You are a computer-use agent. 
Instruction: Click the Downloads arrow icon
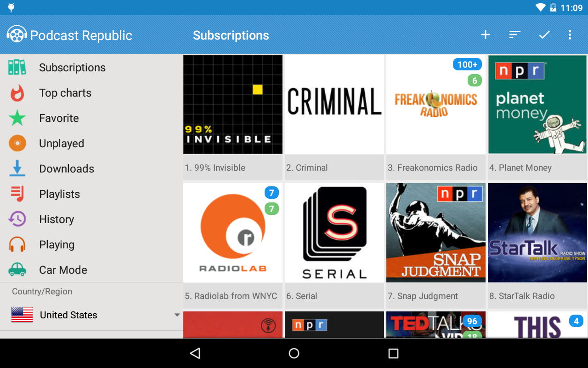pos(17,168)
